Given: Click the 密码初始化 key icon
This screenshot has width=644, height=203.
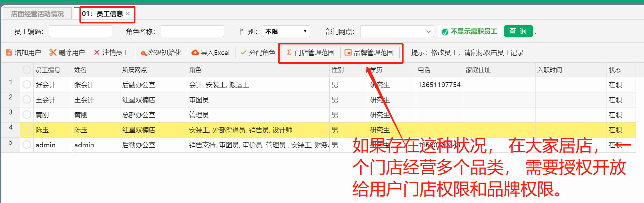Looking at the screenshot, I should pyautogui.click(x=143, y=53).
